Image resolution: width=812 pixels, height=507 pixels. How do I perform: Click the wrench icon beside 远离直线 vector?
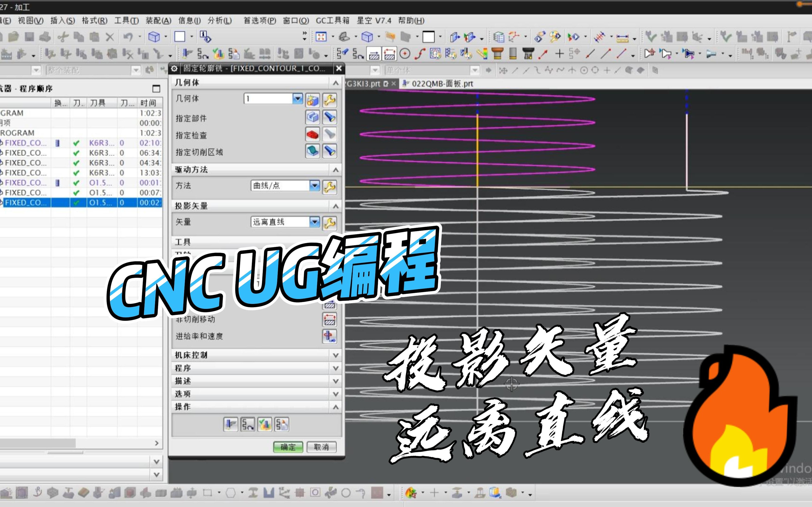tap(330, 222)
